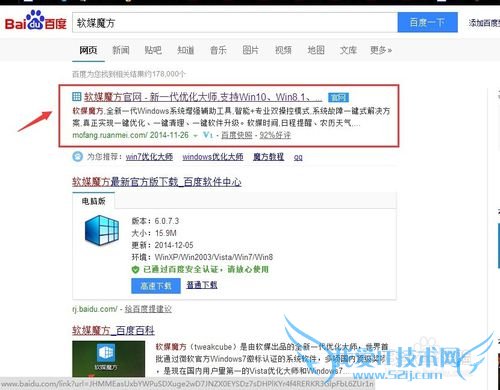Click the 添加百度 link at top right
Viewport: 500px width, 390px height.
pyautogui.click(x=484, y=23)
